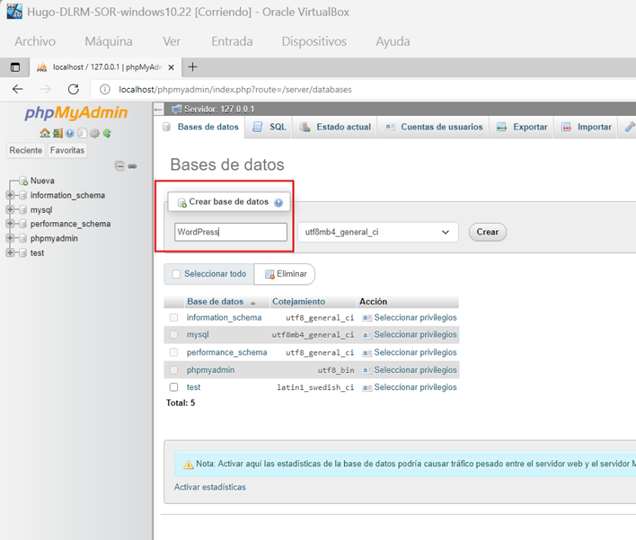
Task: Click the database name field containing WordPress
Action: point(230,232)
